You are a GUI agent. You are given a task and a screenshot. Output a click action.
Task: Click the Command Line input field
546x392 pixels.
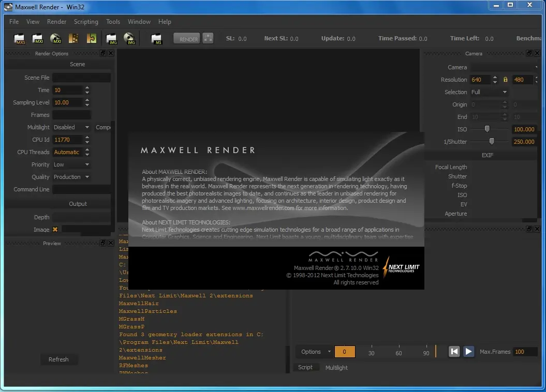(x=81, y=190)
